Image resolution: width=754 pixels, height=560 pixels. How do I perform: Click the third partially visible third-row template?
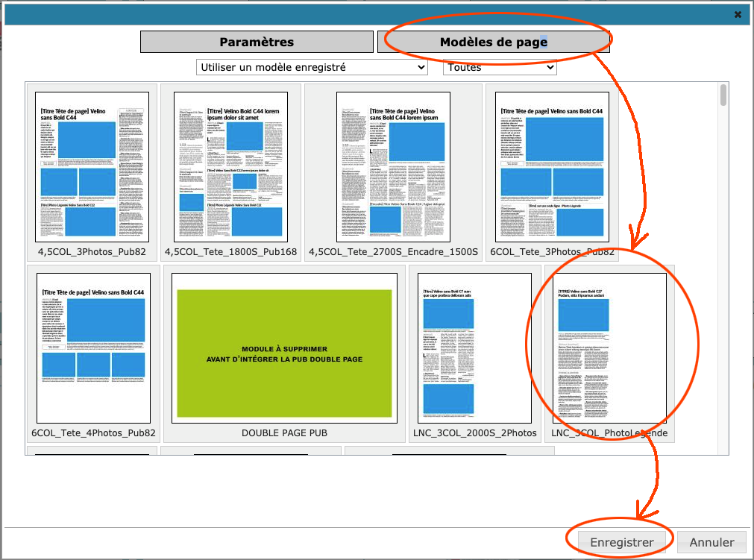[449, 450]
